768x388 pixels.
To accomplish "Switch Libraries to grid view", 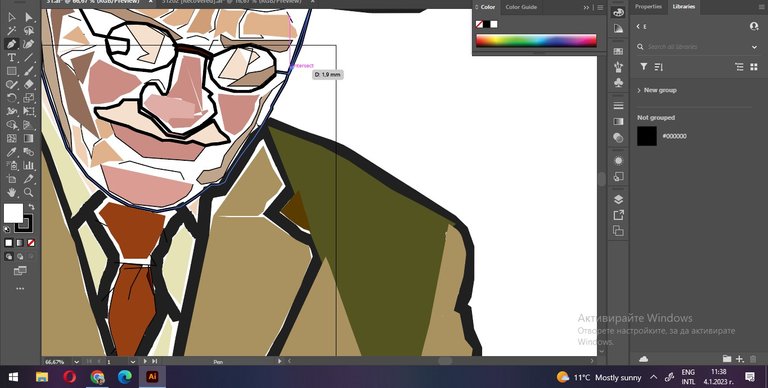I will tap(754, 67).
